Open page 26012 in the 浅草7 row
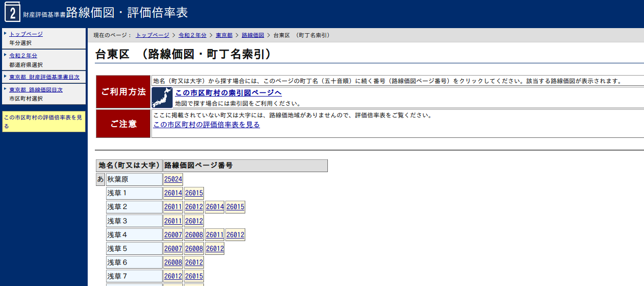 coord(173,276)
